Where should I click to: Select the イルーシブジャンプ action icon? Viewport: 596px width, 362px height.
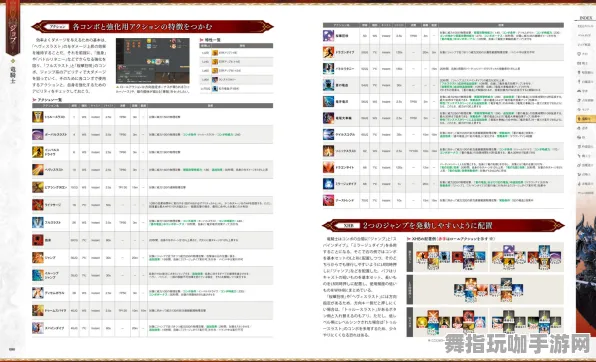(38, 275)
